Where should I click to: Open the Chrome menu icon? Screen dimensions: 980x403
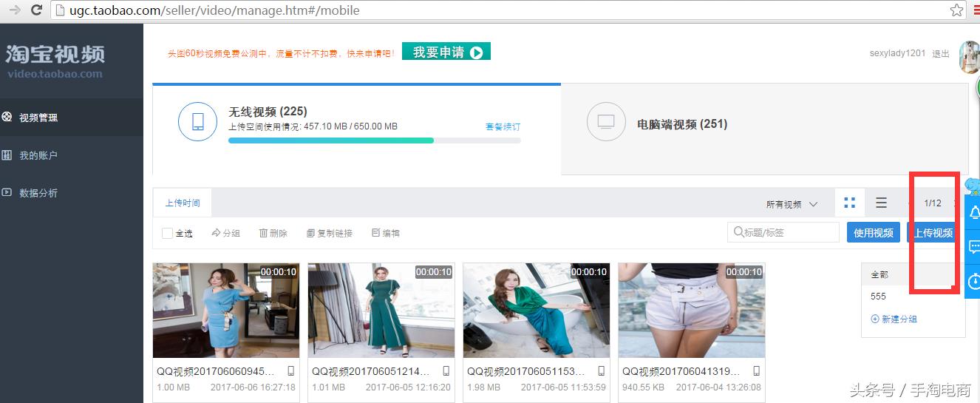coord(976,10)
